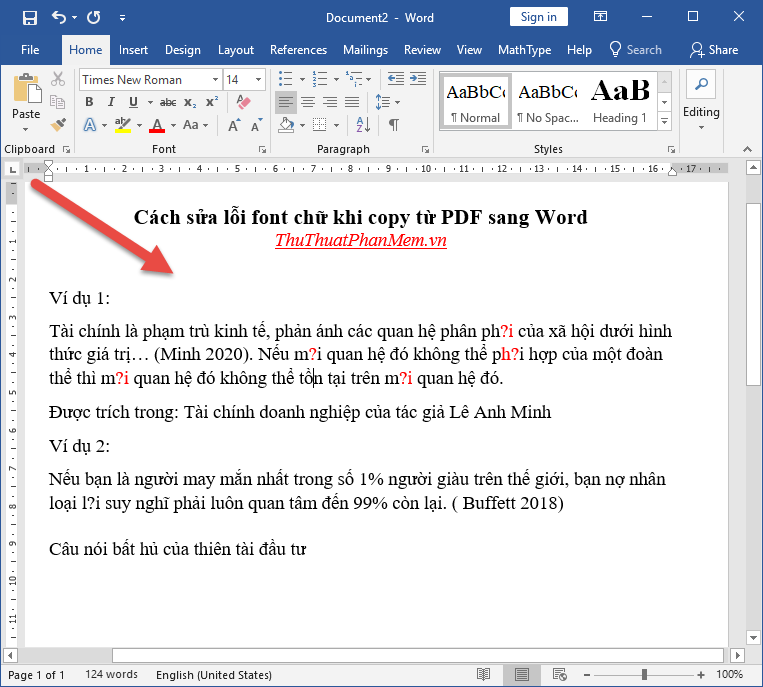763x687 pixels.
Task: Click the Save icon in title bar
Action: (30, 18)
